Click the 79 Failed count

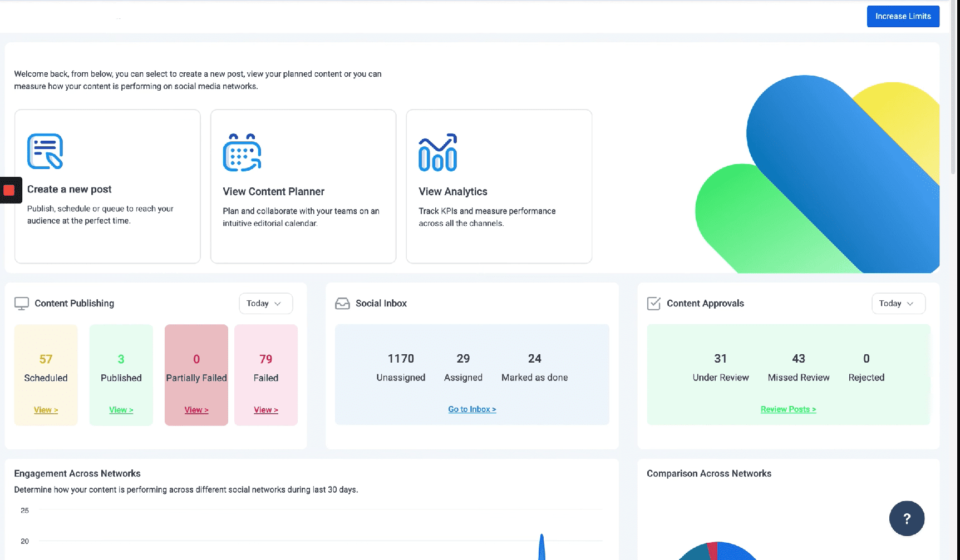[266, 359]
